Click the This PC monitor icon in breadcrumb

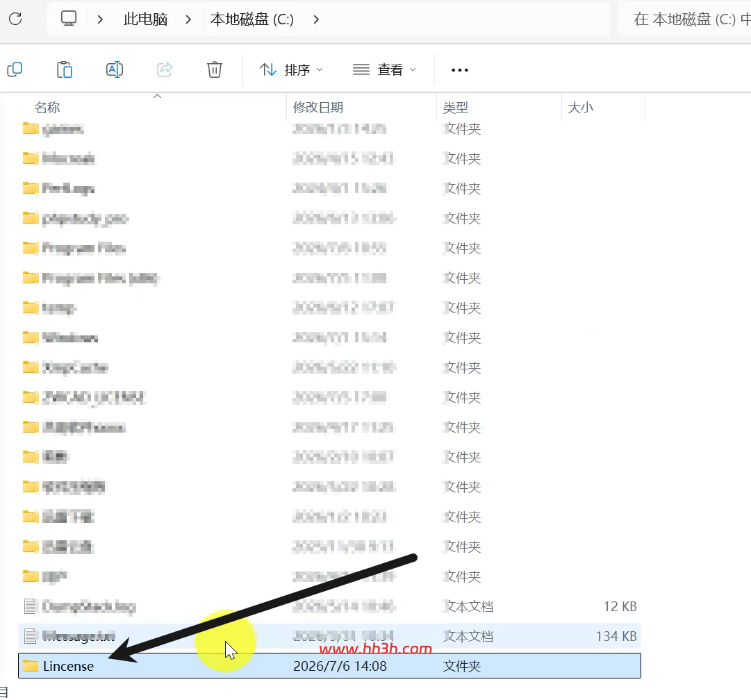[69, 19]
